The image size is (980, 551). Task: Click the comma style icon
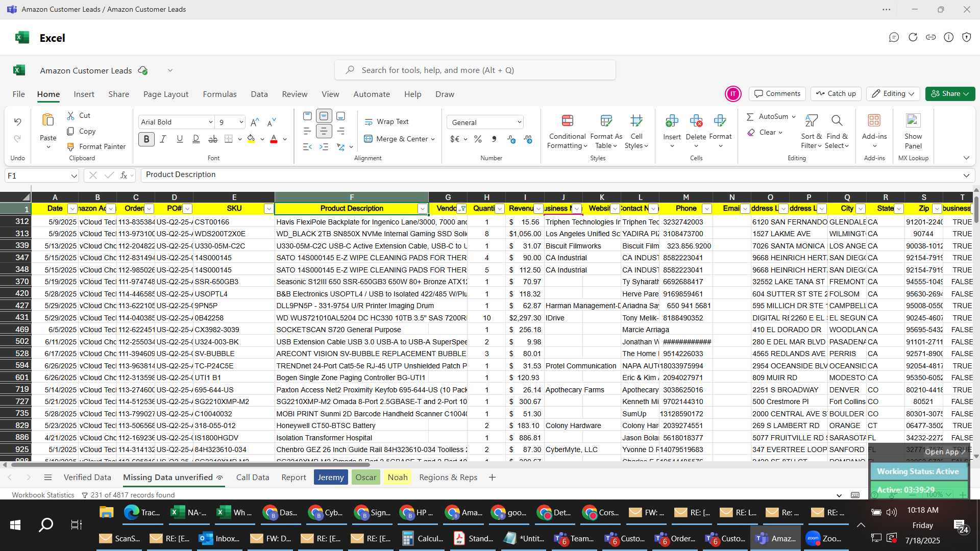494,139
